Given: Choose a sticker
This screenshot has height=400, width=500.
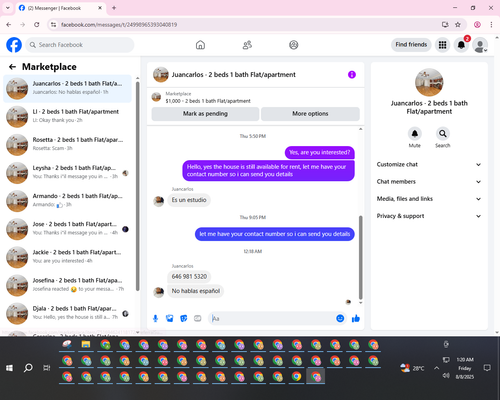Looking at the screenshot, I should [x=184, y=319].
